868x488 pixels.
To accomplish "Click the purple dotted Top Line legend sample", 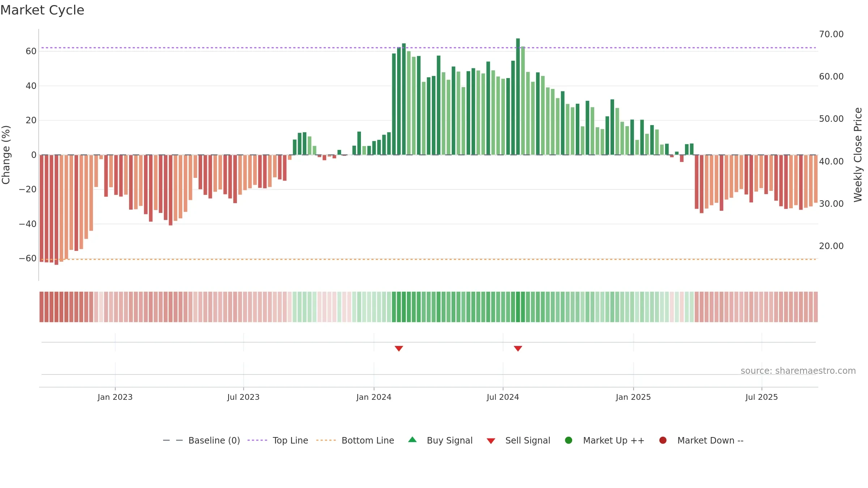I will point(257,440).
